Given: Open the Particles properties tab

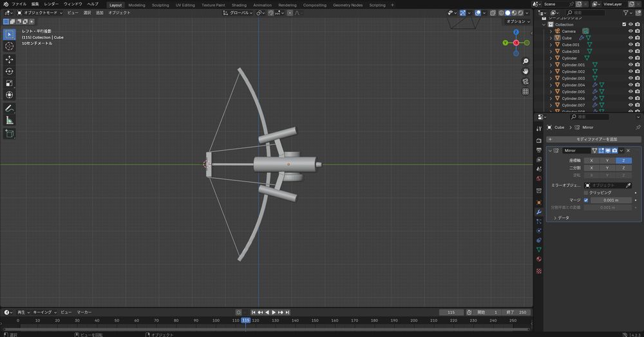Looking at the screenshot, I should pyautogui.click(x=539, y=222).
